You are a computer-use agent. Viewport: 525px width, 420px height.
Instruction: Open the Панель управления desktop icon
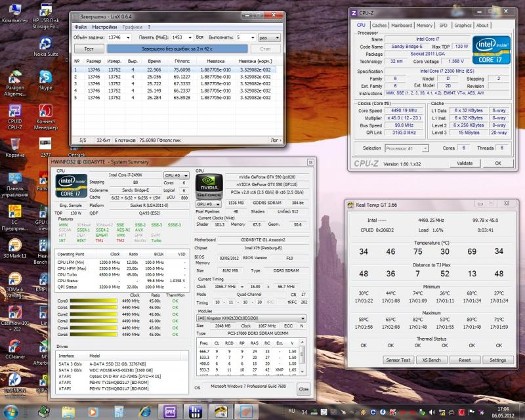pyautogui.click(x=14, y=184)
